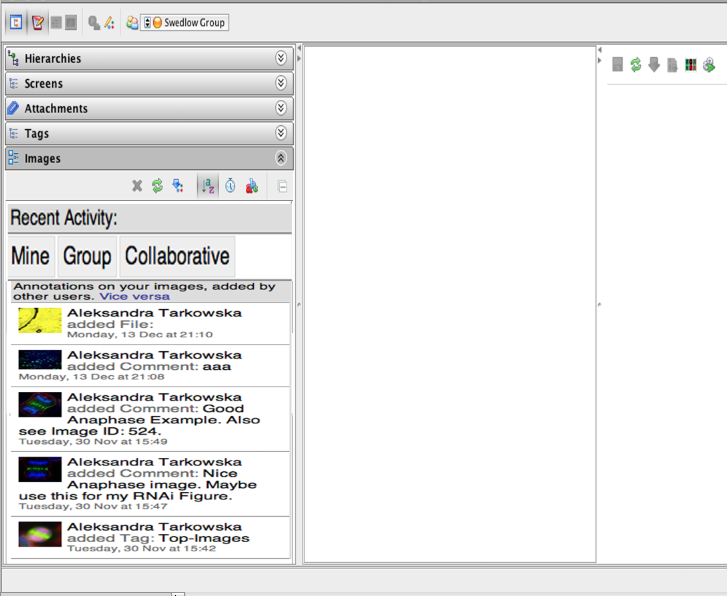Click right-pointing arrow on right panel divider

[x=599, y=60]
